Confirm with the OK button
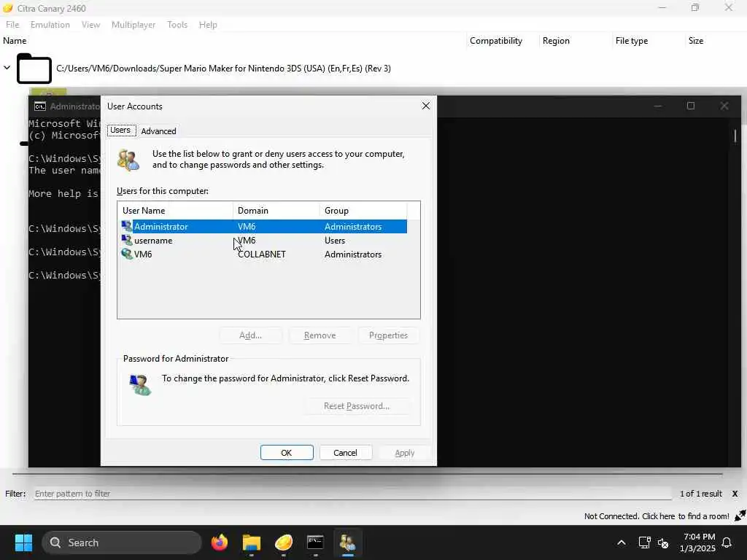Viewport: 747px width, 560px height. pos(287,452)
